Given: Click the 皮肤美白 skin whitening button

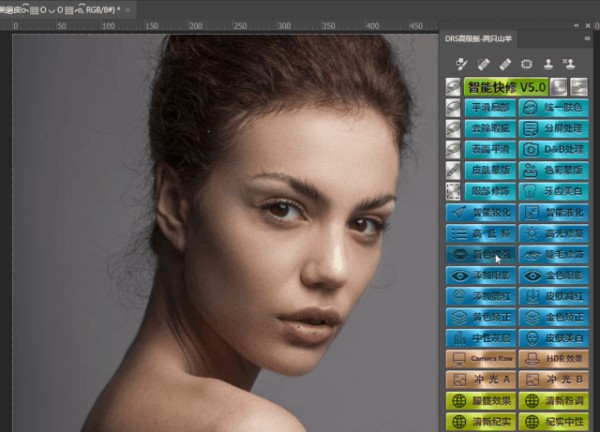Looking at the screenshot, I should 553,338.
